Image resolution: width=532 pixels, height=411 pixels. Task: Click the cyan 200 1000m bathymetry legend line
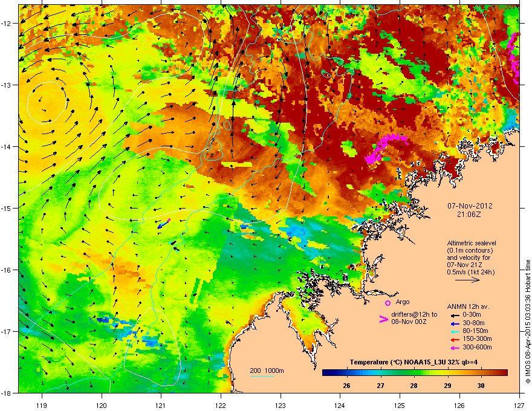[x=262, y=376]
